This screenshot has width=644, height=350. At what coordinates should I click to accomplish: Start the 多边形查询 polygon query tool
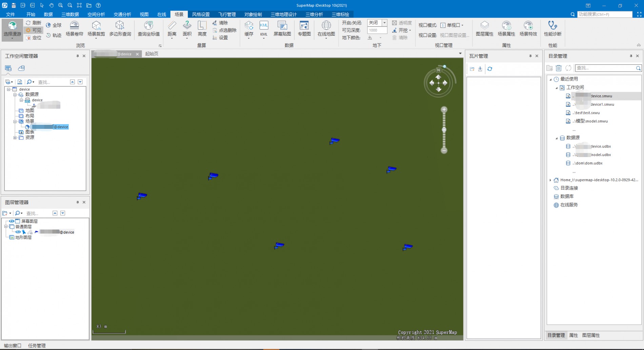120,28
